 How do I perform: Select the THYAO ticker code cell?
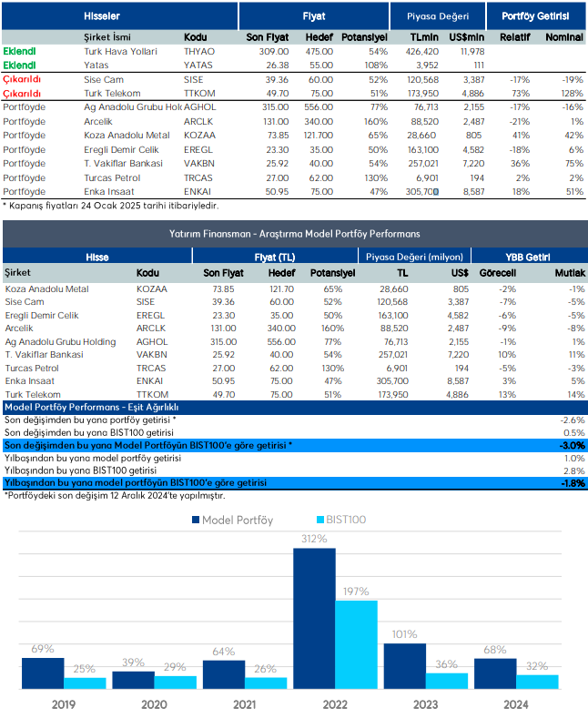point(198,52)
